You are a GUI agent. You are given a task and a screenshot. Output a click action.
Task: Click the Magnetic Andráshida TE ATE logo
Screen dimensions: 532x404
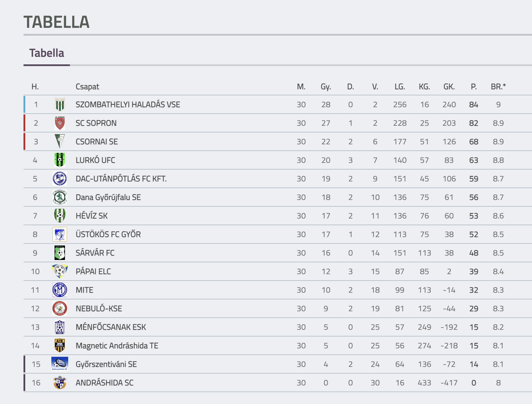point(60,345)
